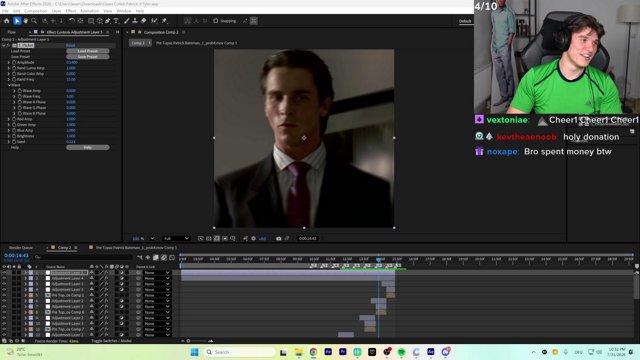The image size is (640, 360).
Task: Toggle the S_Flicker effect fx switch
Action: click(8, 45)
